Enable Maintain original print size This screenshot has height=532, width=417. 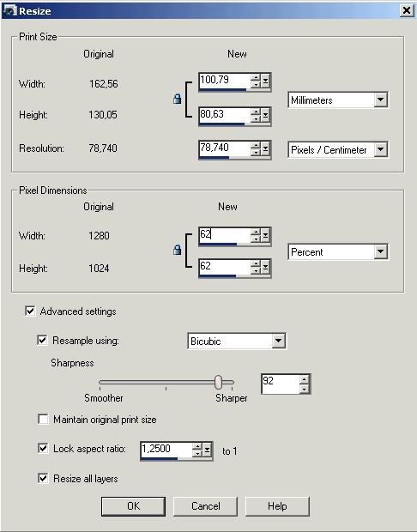(43, 420)
